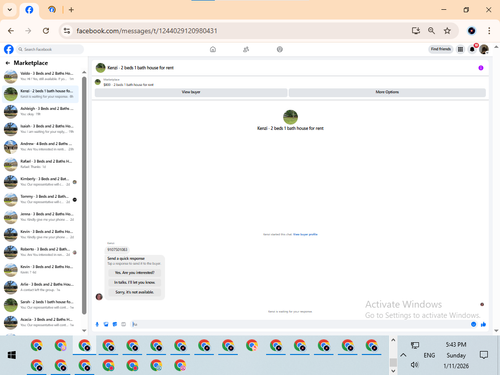The image size is (500, 375).
Task: Go back using the Marketplace back arrow
Action: 8,63
